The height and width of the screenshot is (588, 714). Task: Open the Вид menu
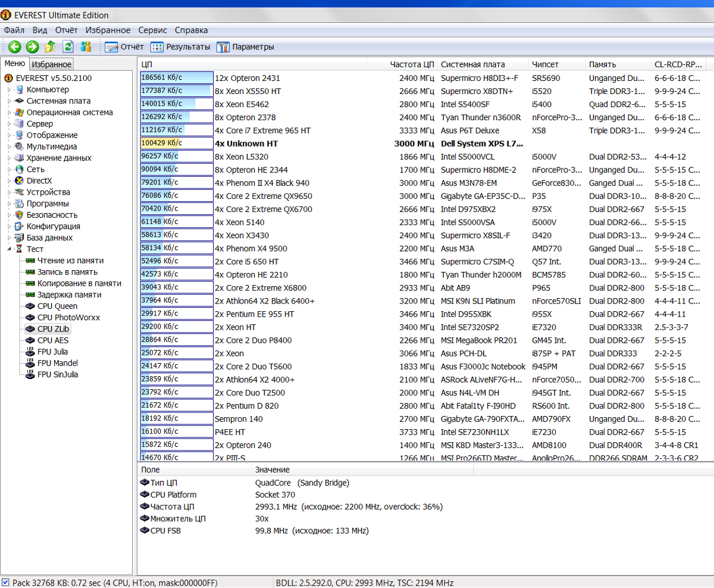pyautogui.click(x=40, y=30)
